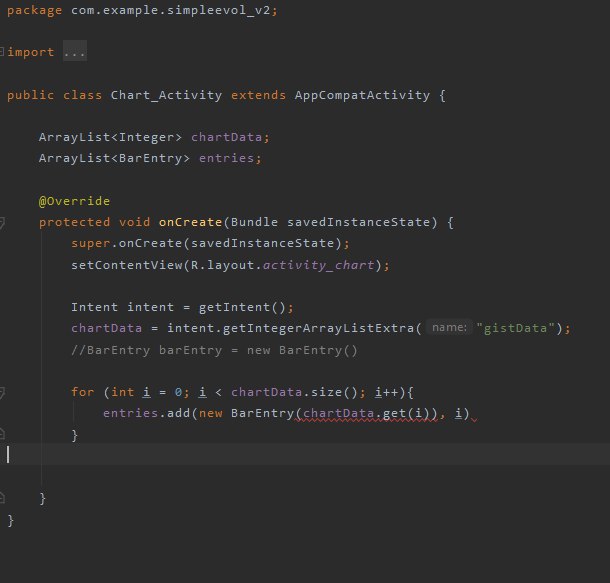The height and width of the screenshot is (583, 610).
Task: Click the italic activity_chart layout reference
Action: (x=318, y=265)
